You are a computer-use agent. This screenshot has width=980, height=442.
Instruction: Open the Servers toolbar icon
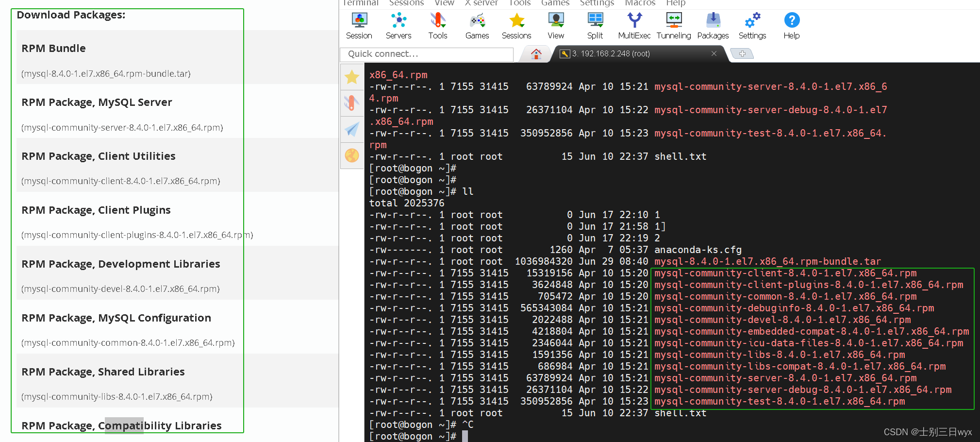399,26
